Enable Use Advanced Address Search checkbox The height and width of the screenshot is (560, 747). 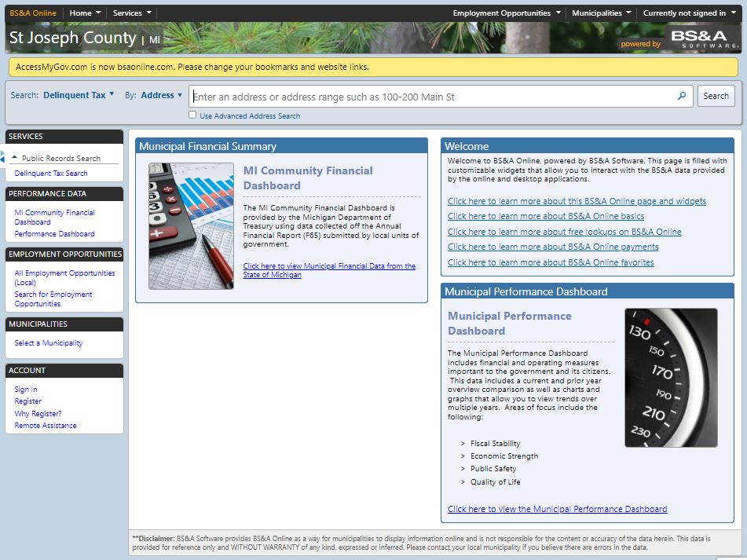pyautogui.click(x=193, y=115)
